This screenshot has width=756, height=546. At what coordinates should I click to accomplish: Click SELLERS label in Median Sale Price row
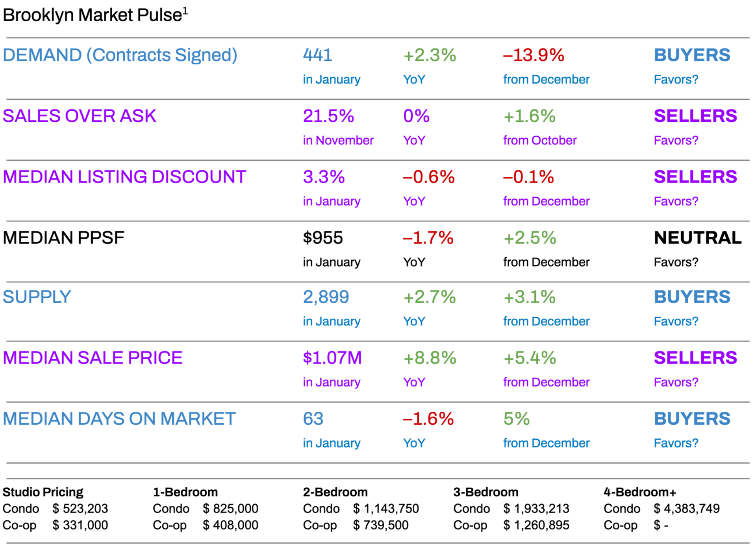(695, 358)
